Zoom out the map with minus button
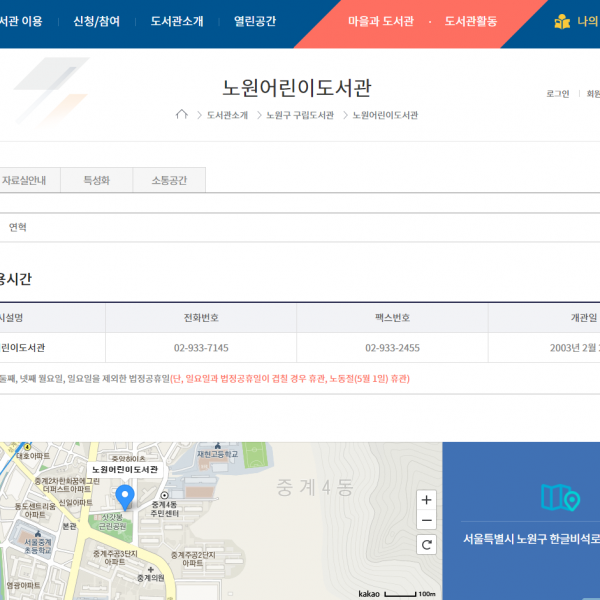600x600 pixels. click(427, 521)
